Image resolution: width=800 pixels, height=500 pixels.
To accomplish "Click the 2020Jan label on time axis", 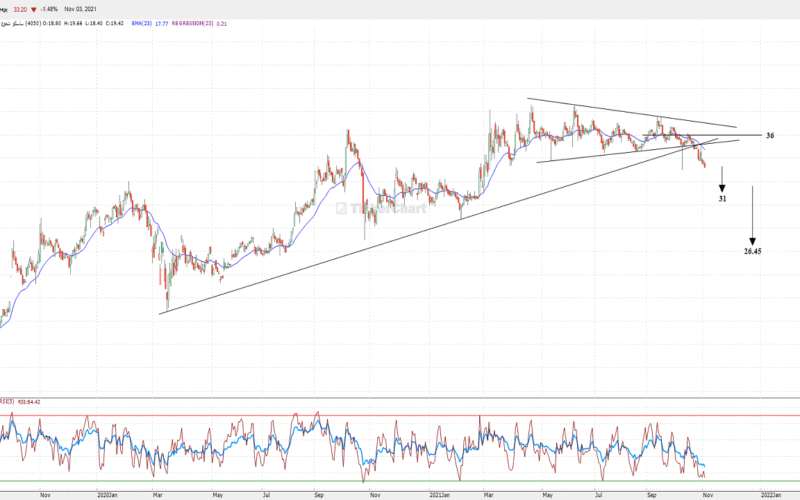I will [x=111, y=494].
